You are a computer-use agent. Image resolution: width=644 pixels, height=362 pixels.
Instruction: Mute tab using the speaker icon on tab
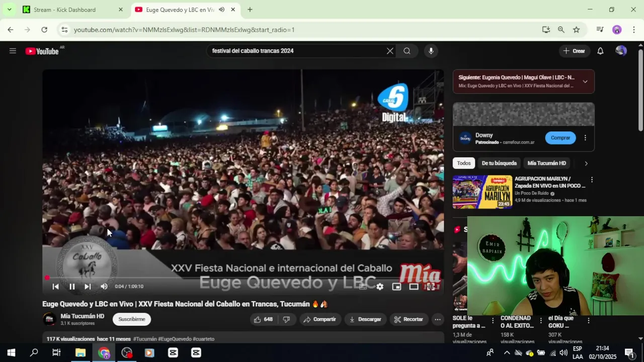click(x=221, y=10)
